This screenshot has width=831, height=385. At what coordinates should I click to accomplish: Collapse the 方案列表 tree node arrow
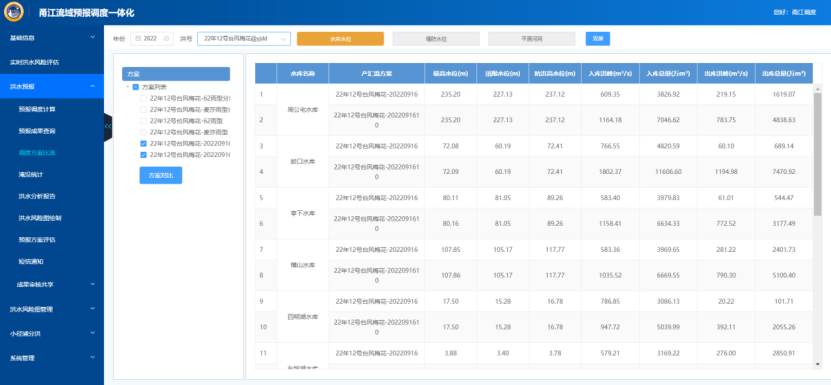click(128, 87)
